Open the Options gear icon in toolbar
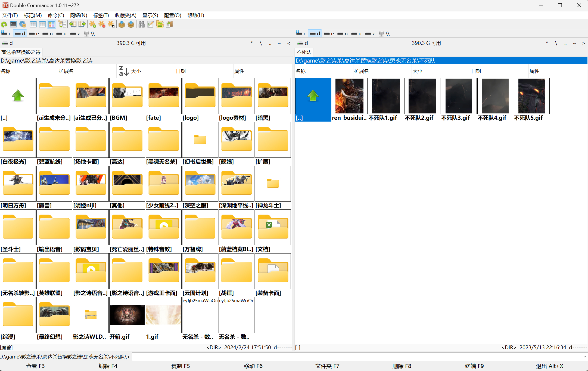The image size is (588, 371). click(x=23, y=24)
